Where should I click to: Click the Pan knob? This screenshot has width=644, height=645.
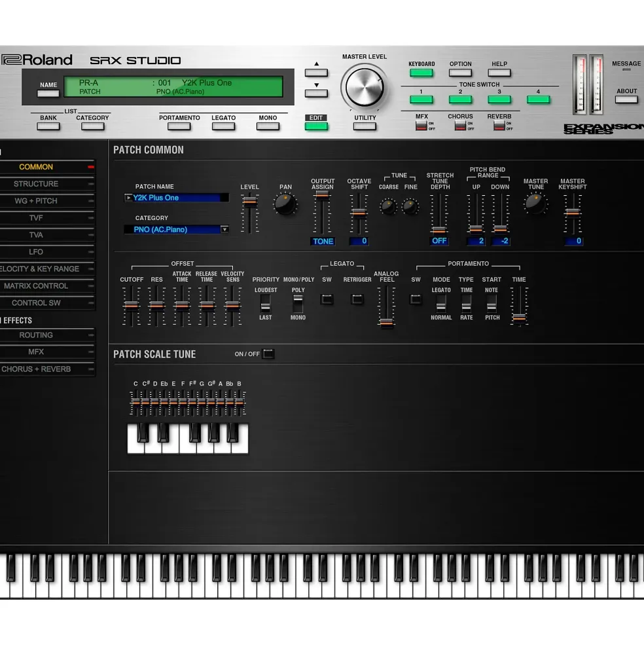pyautogui.click(x=285, y=204)
